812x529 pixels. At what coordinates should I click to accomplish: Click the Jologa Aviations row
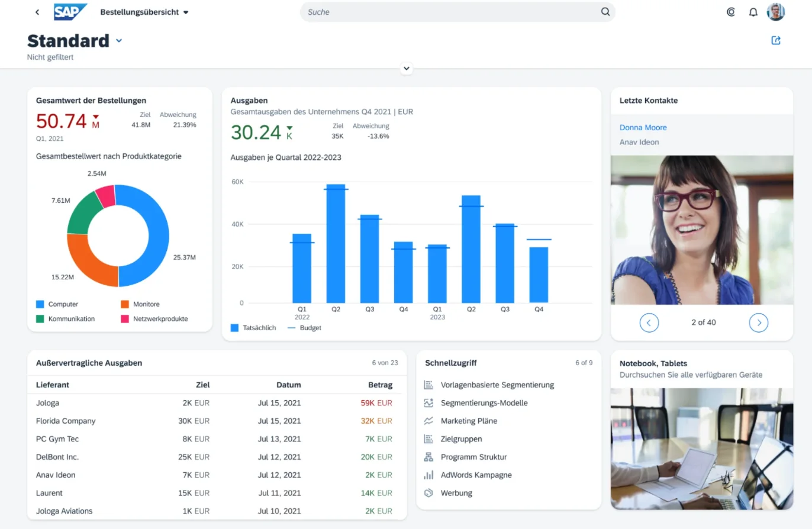pyautogui.click(x=217, y=511)
